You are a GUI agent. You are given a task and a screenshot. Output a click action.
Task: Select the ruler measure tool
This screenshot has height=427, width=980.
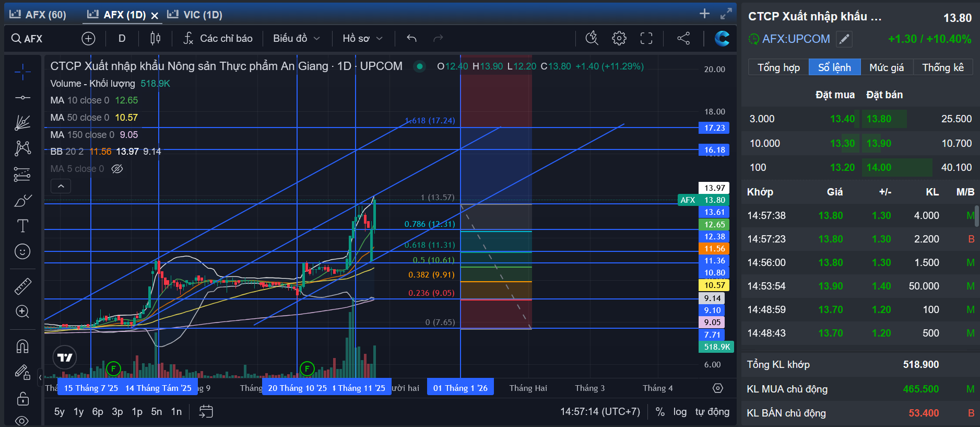pos(22,286)
